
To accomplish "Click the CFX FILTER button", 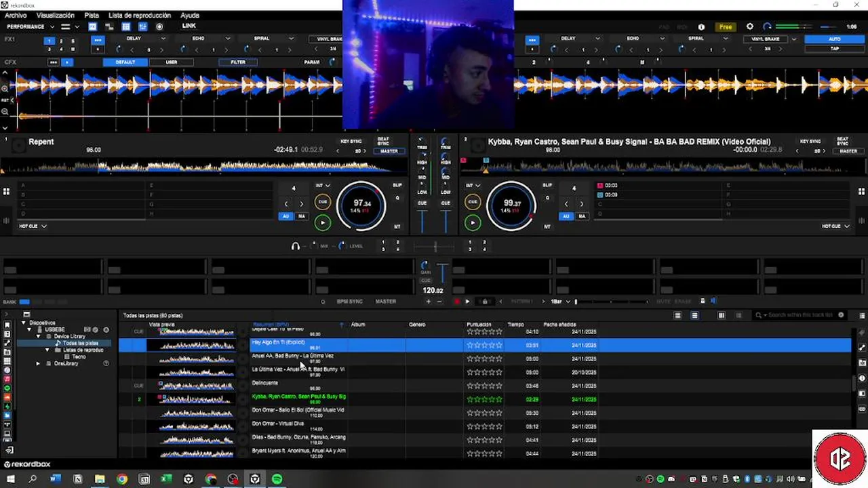I will (x=238, y=62).
